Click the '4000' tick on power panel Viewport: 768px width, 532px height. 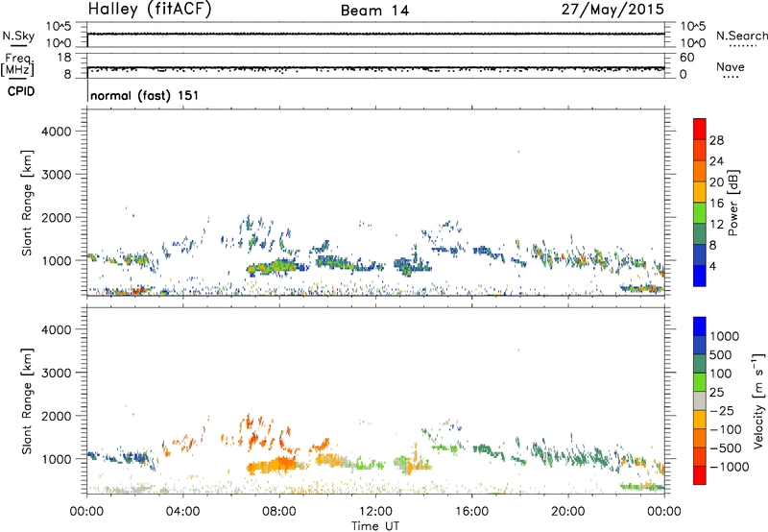57,132
